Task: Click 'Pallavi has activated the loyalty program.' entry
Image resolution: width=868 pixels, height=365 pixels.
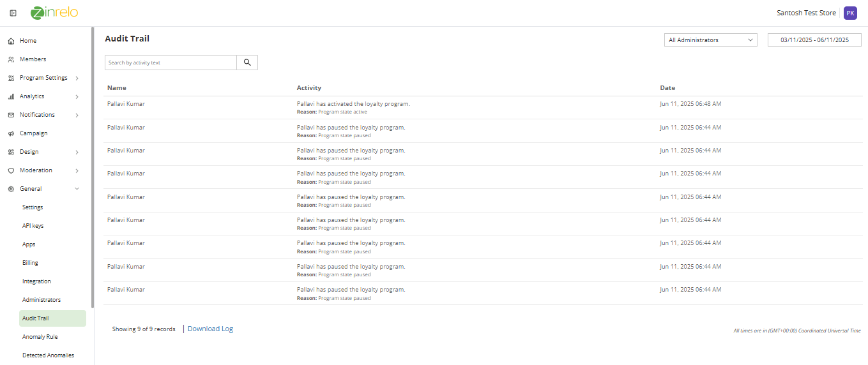Action: 353,103
